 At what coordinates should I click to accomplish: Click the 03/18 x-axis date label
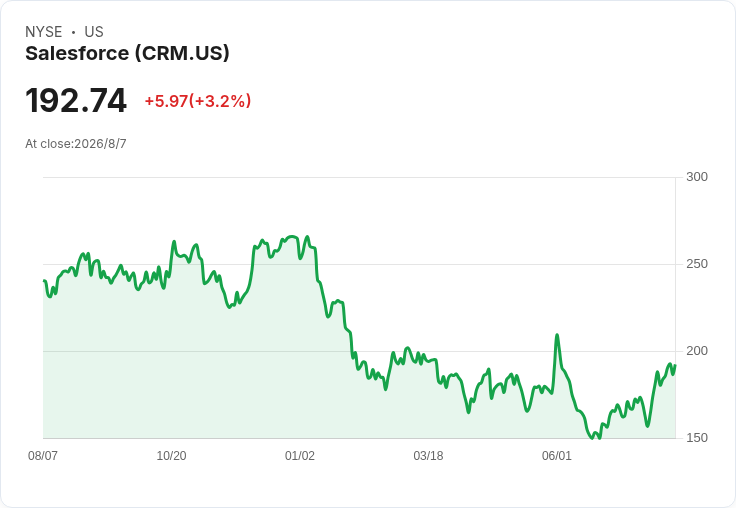428,456
